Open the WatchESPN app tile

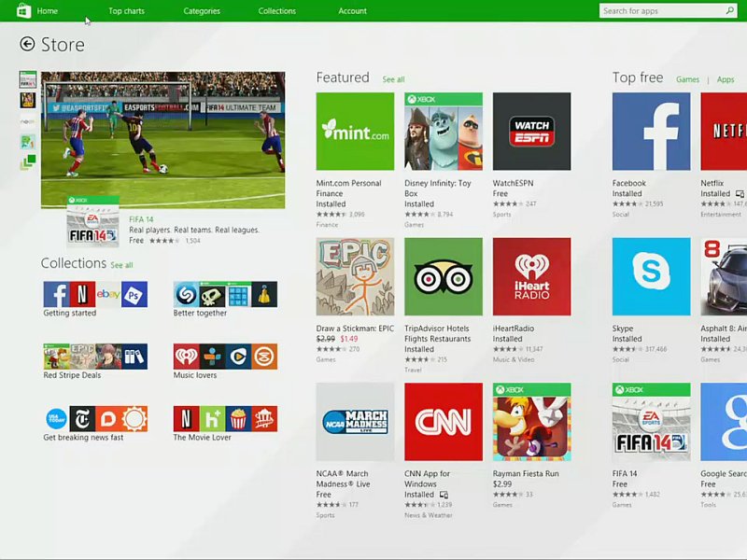point(531,132)
